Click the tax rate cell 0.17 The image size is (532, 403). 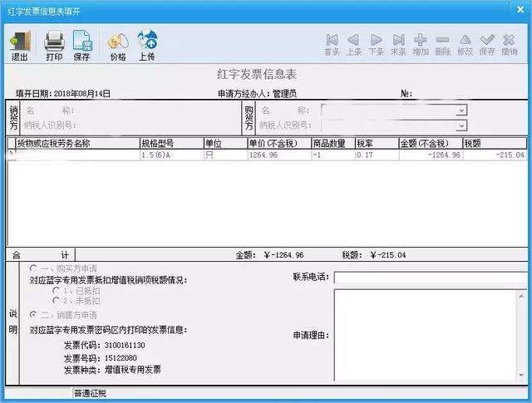coord(377,155)
